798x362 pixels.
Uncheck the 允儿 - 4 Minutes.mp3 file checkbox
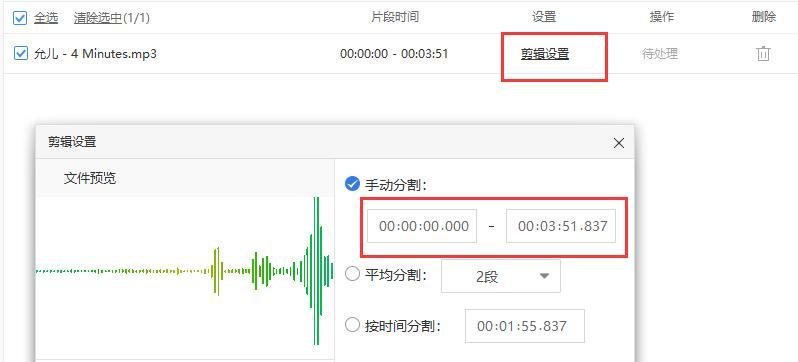pyautogui.click(x=20, y=53)
